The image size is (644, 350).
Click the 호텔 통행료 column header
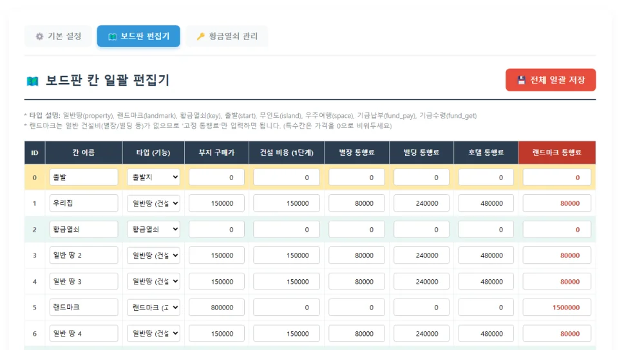(x=486, y=152)
